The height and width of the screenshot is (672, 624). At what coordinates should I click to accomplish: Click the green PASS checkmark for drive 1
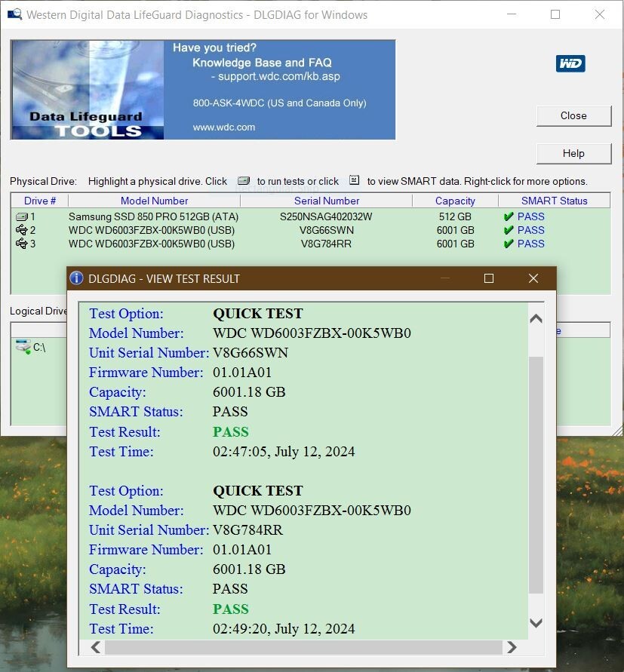(509, 217)
